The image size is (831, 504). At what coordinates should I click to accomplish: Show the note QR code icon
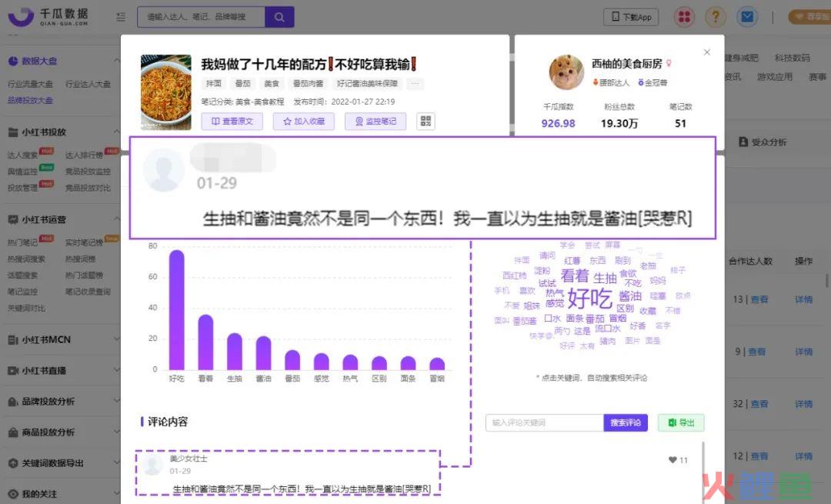coord(426,122)
